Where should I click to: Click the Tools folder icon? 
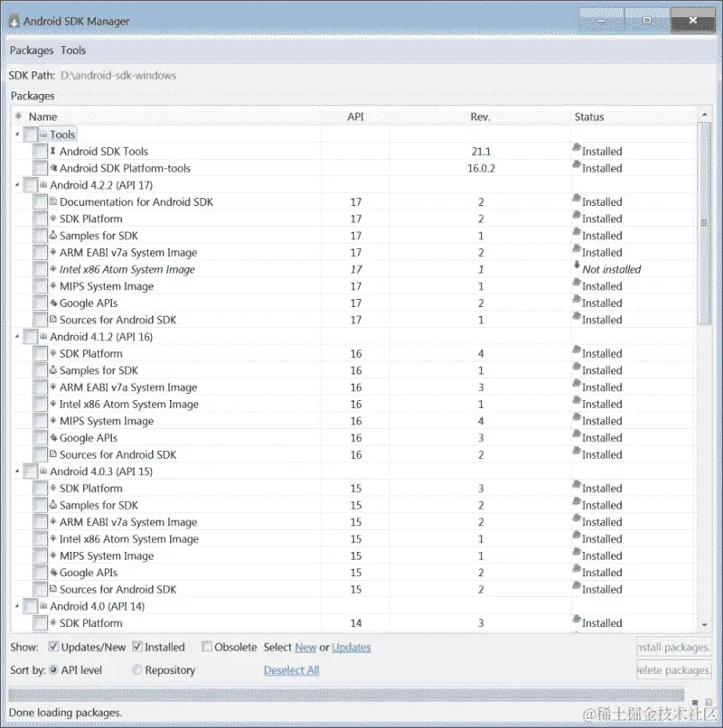click(x=43, y=135)
